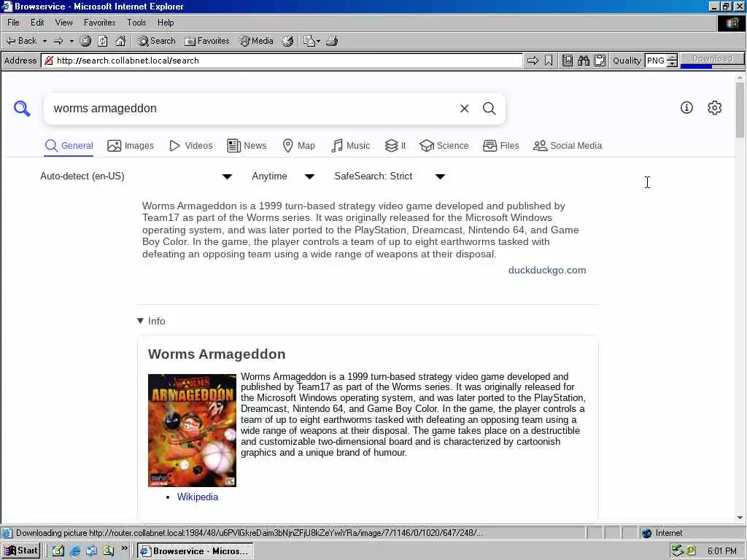Click the Go arrow next to address bar
Image resolution: width=747 pixels, height=560 pixels.
coord(533,61)
